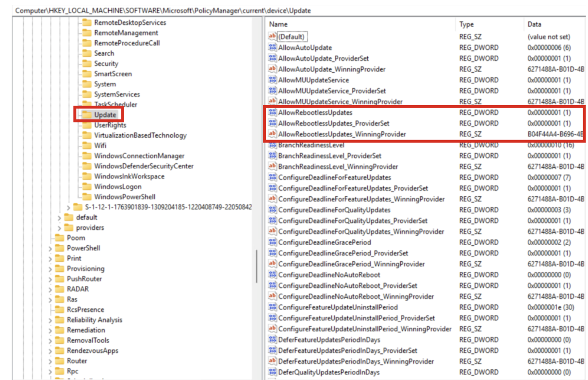Expand the PowerShell key arrow
588x380 pixels.
50,248
